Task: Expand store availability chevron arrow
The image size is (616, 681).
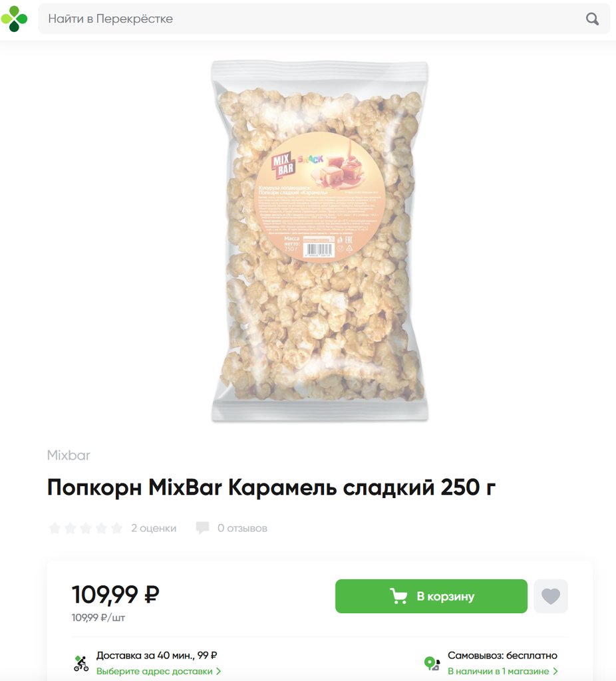Action: [555, 672]
